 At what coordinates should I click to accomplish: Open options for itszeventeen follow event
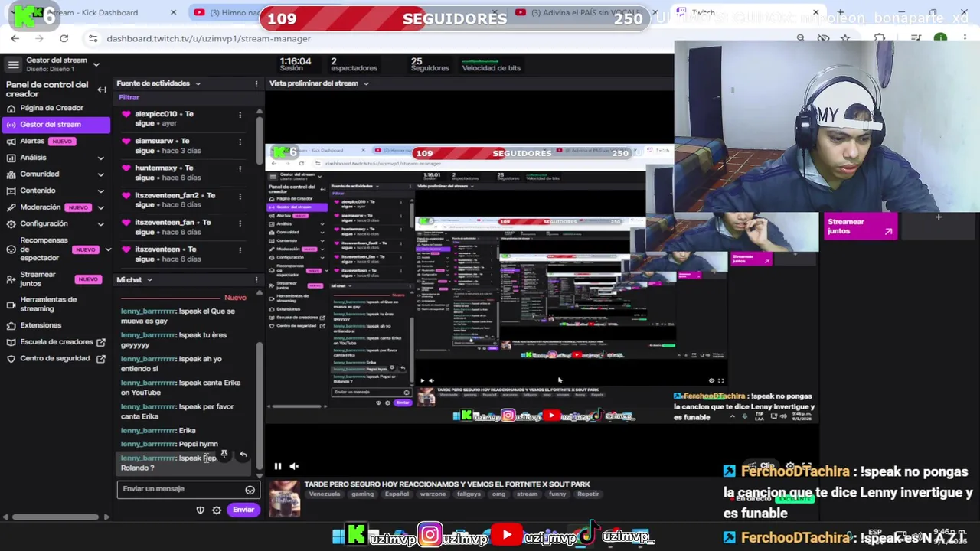click(x=240, y=250)
